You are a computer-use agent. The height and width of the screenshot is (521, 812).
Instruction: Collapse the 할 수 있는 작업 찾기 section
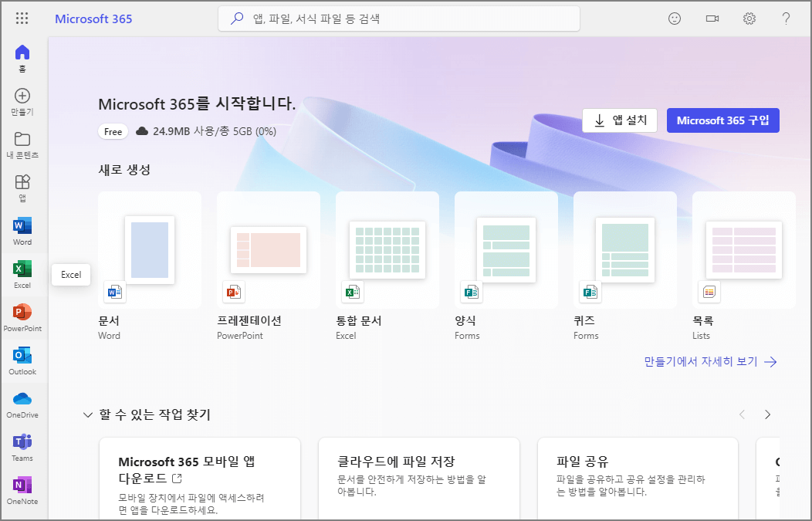pos(88,414)
